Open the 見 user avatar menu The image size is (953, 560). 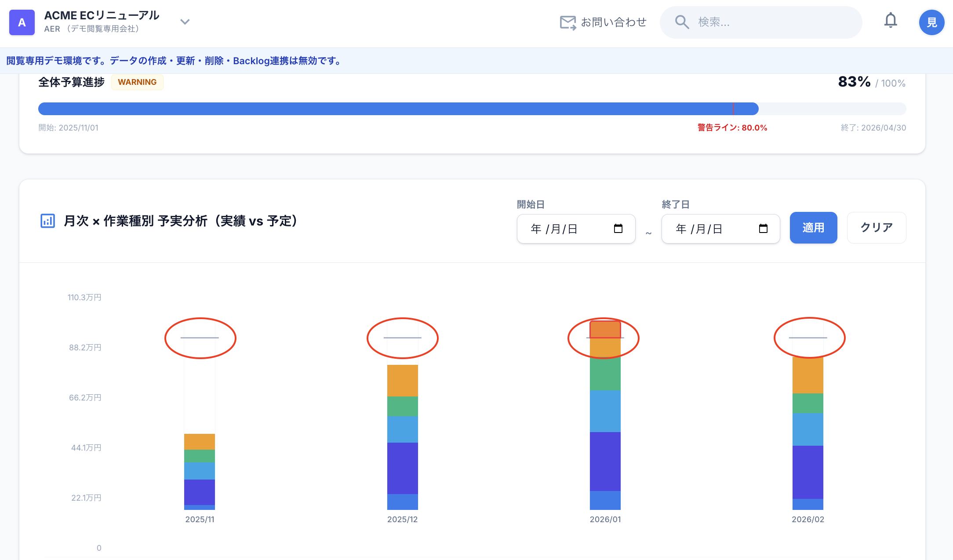point(932,22)
